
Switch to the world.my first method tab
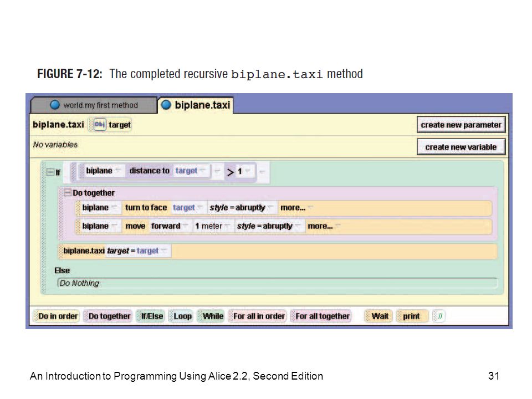(94, 105)
